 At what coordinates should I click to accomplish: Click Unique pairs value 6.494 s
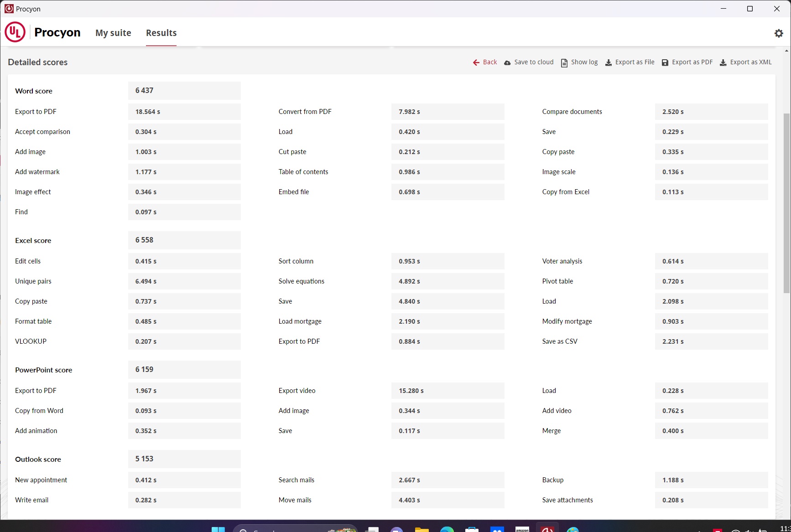click(184, 281)
